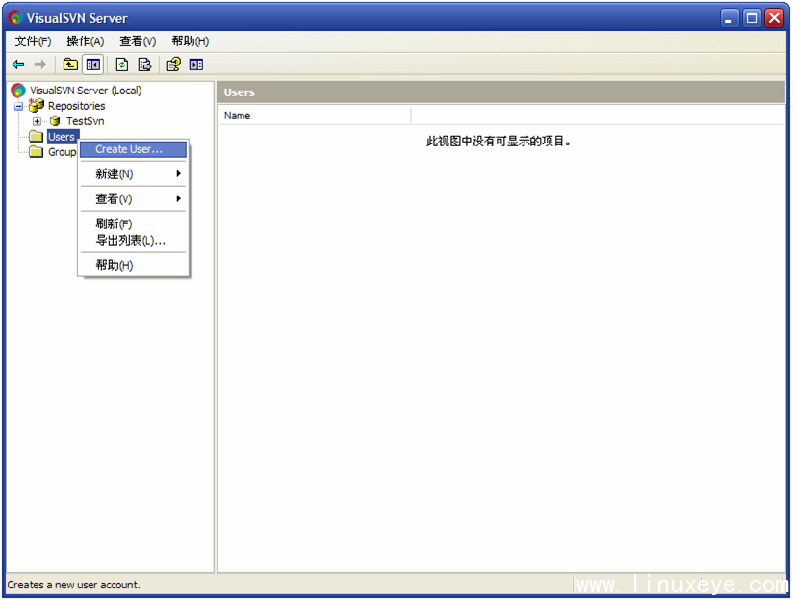Open the 查看(V) submenu in context menu
793x600 pixels.
134,199
